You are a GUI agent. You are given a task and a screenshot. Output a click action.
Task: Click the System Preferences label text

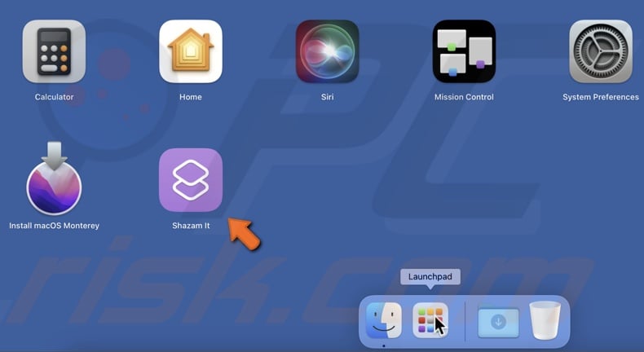click(601, 97)
